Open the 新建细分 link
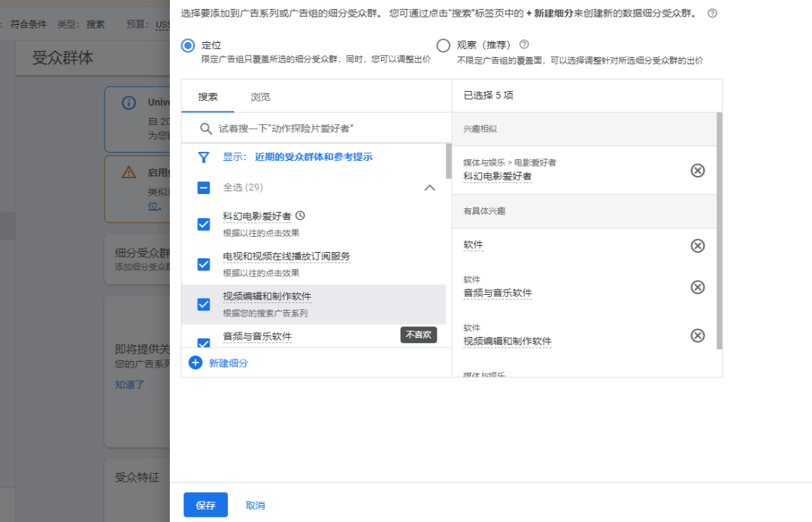Image resolution: width=812 pixels, height=522 pixels. point(228,363)
